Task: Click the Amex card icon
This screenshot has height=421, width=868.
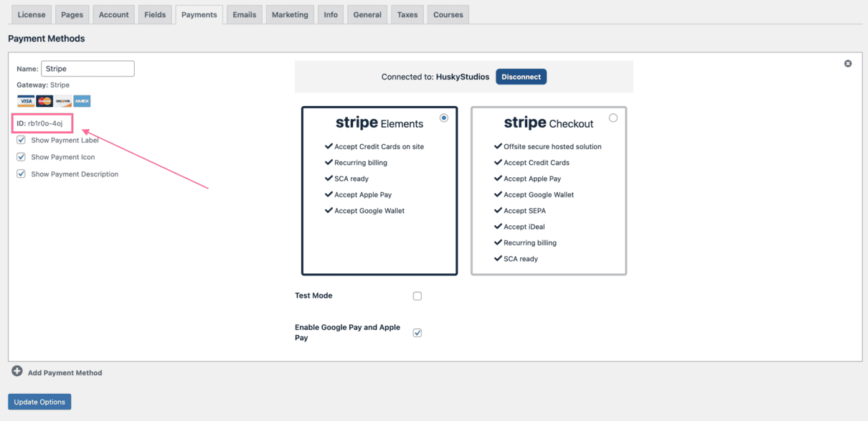Action: coord(82,101)
